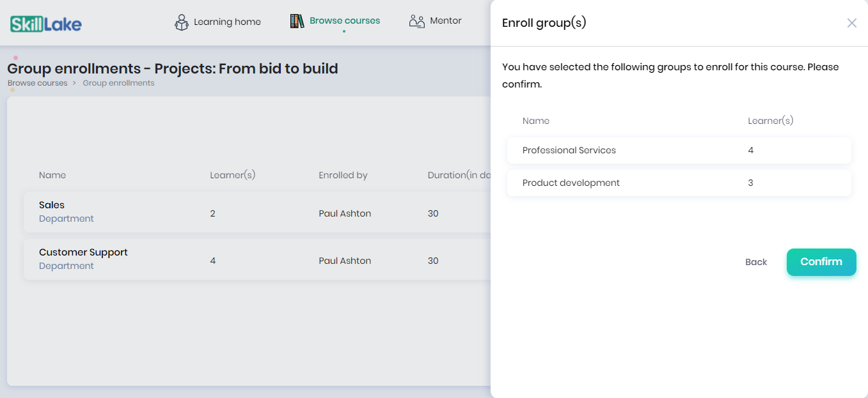Click the Group enrollments page heading

click(x=173, y=68)
